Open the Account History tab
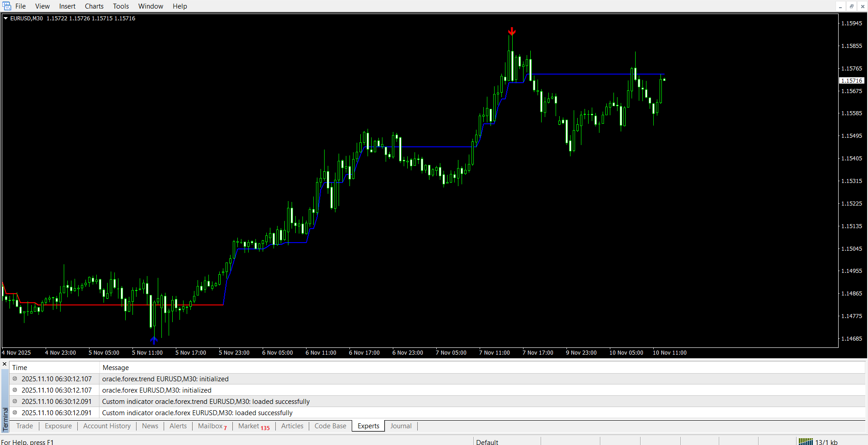 pyautogui.click(x=107, y=426)
